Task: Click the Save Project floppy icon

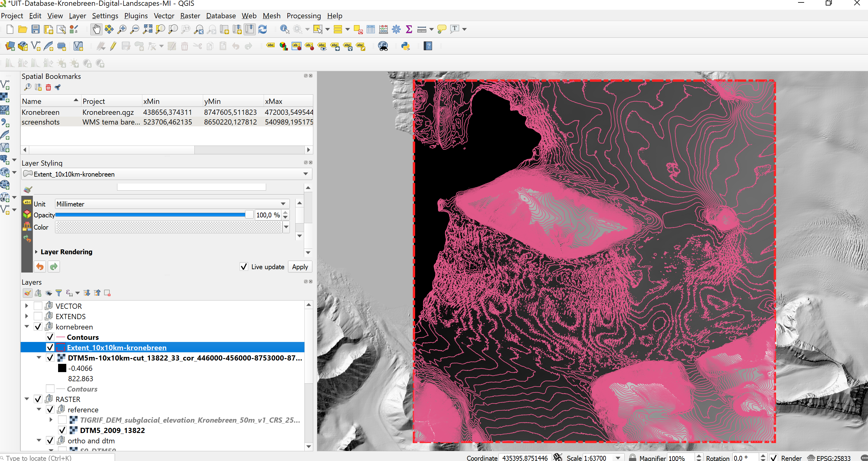Action: (x=35, y=29)
